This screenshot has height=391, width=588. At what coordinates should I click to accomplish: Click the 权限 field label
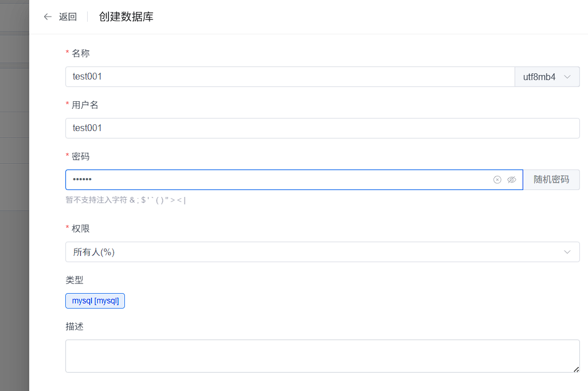pyautogui.click(x=80, y=228)
